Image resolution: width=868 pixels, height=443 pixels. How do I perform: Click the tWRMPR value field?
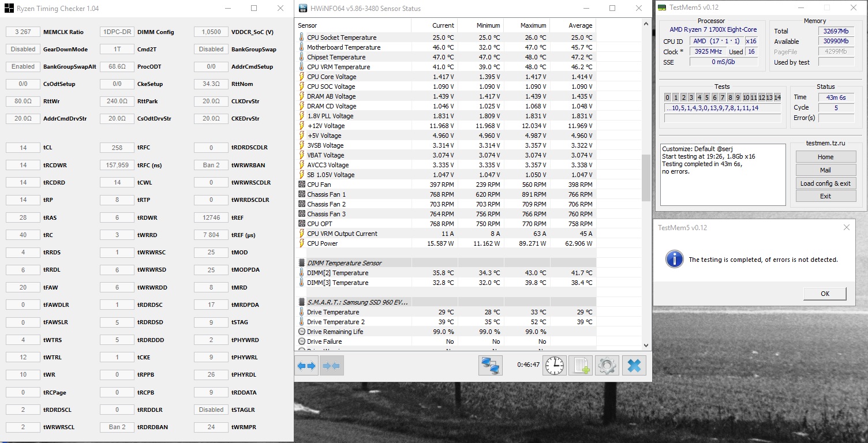tap(211, 427)
